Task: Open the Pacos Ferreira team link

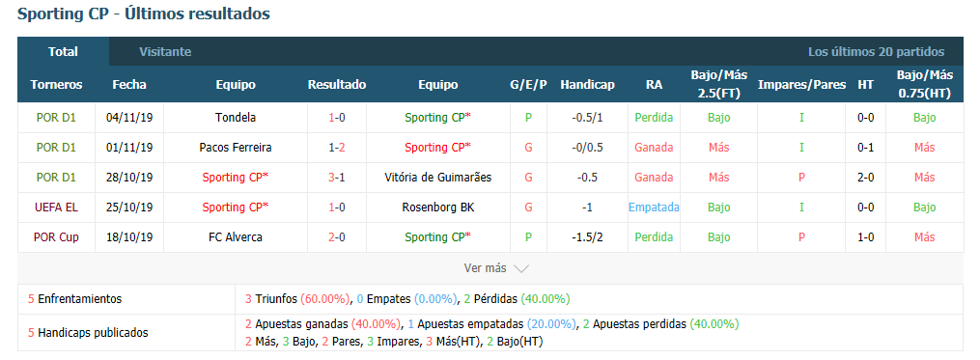Action: (x=235, y=148)
